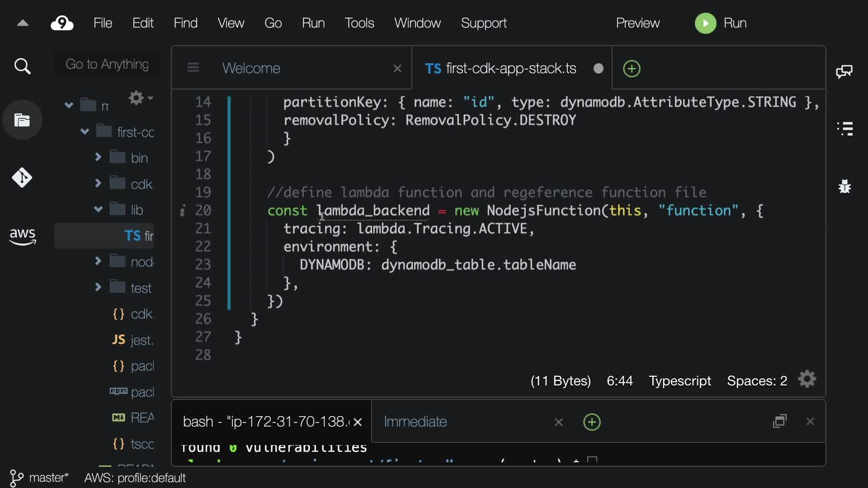
Task: Open the Collaborate chat icon
Action: pyautogui.click(x=844, y=71)
